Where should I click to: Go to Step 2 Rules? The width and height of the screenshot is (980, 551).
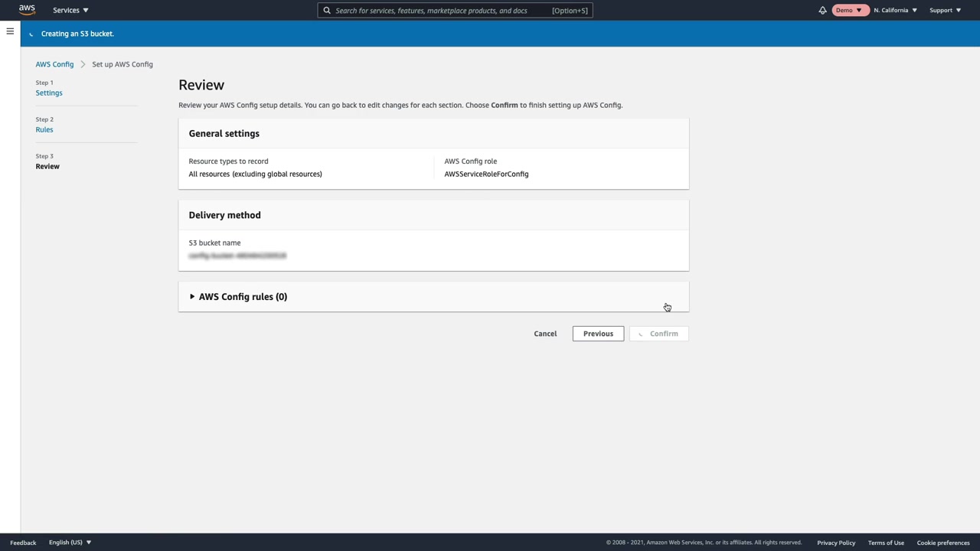pos(44,129)
